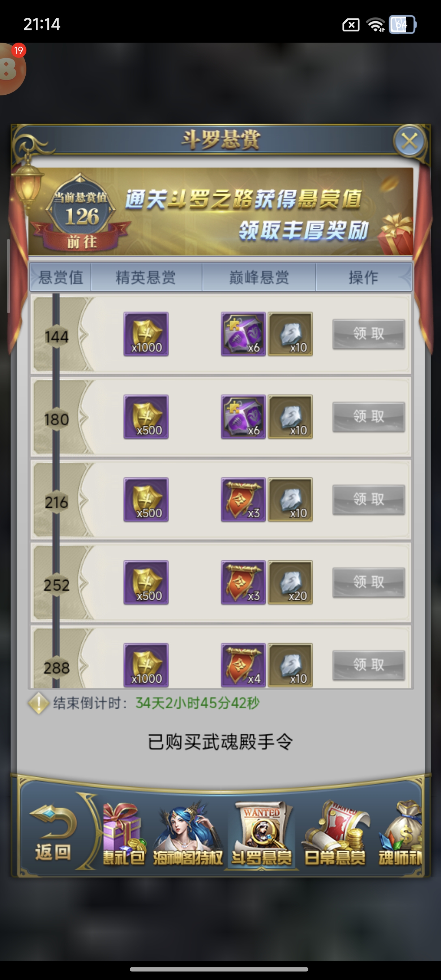The image size is (441, 980).
Task: Tap the purple puzzle x6 reward in row 180
Action: pyautogui.click(x=243, y=417)
